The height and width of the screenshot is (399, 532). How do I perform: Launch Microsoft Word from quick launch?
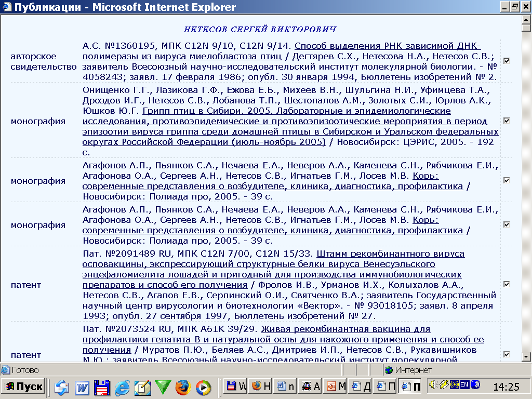click(x=82, y=387)
